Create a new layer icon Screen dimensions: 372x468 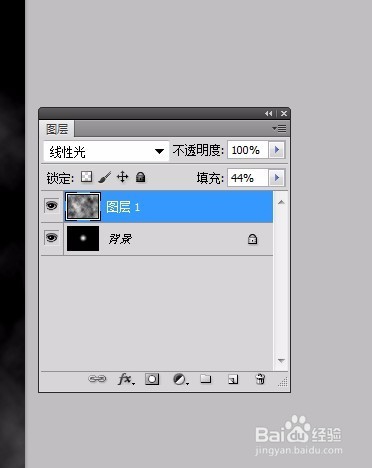(233, 379)
